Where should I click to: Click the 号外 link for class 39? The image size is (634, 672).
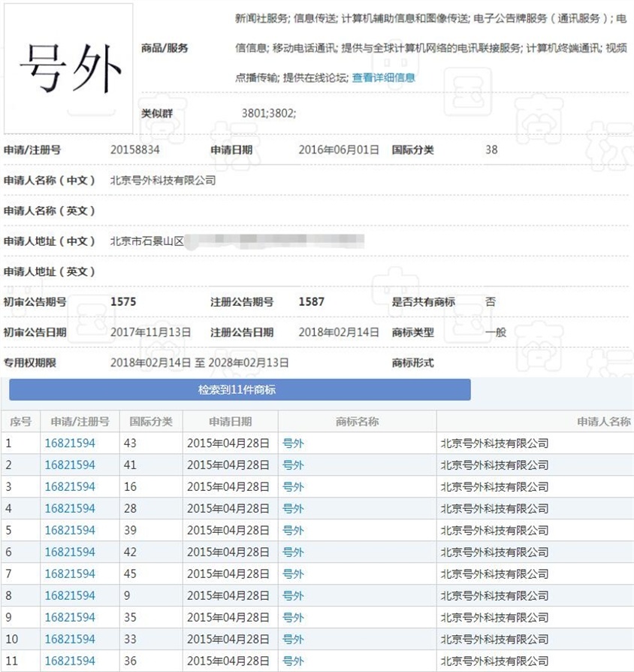point(293,530)
